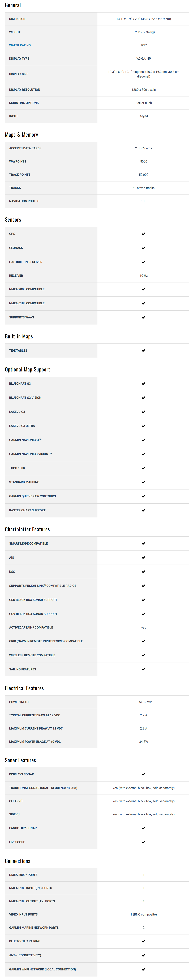Click the GPS checkmark icon

[143, 234]
